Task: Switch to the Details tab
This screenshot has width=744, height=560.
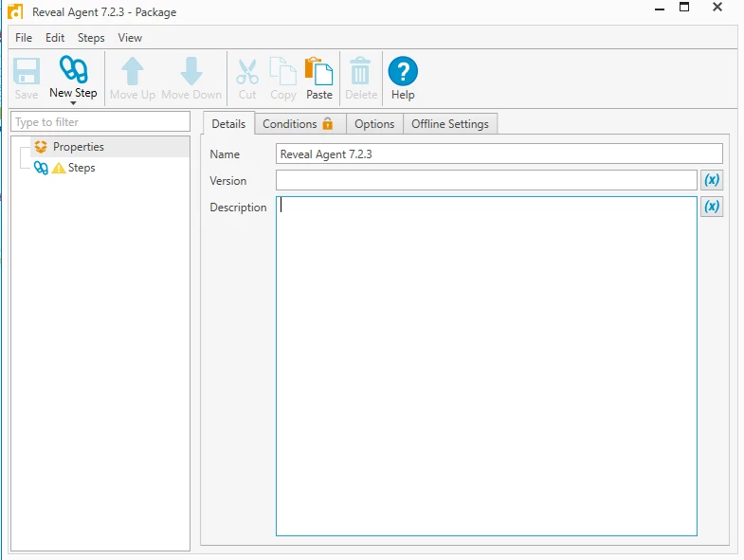Action: click(228, 124)
